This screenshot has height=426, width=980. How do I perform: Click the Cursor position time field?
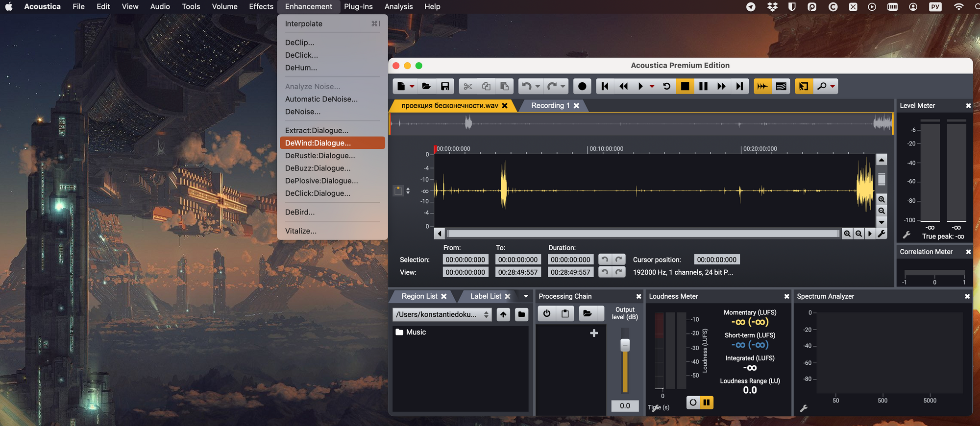[716, 260]
